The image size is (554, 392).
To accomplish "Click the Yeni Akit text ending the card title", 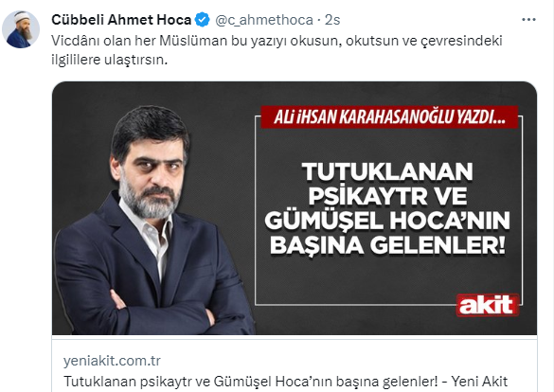I will [x=479, y=382].
